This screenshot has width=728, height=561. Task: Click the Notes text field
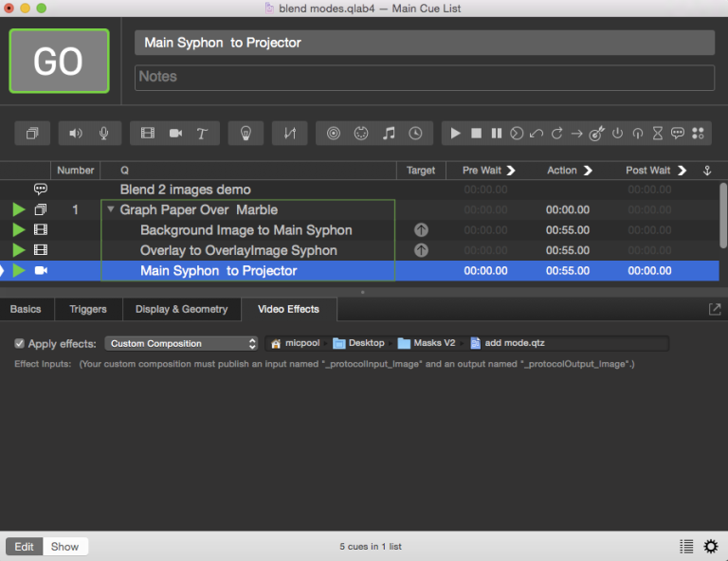pos(424,77)
